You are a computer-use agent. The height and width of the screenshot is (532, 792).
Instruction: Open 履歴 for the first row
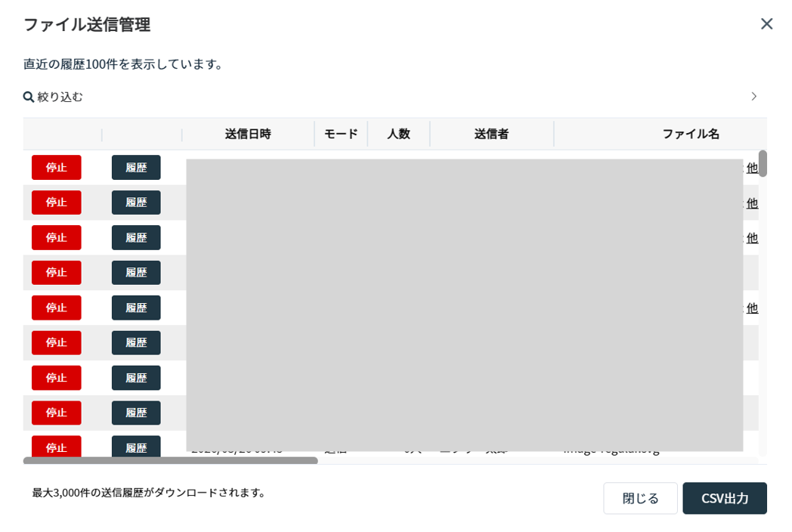pos(136,168)
